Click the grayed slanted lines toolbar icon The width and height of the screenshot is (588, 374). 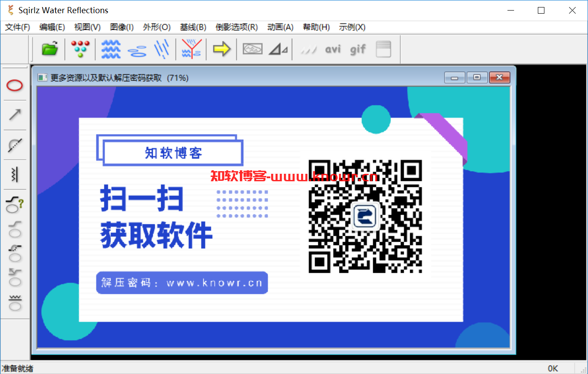[309, 50]
